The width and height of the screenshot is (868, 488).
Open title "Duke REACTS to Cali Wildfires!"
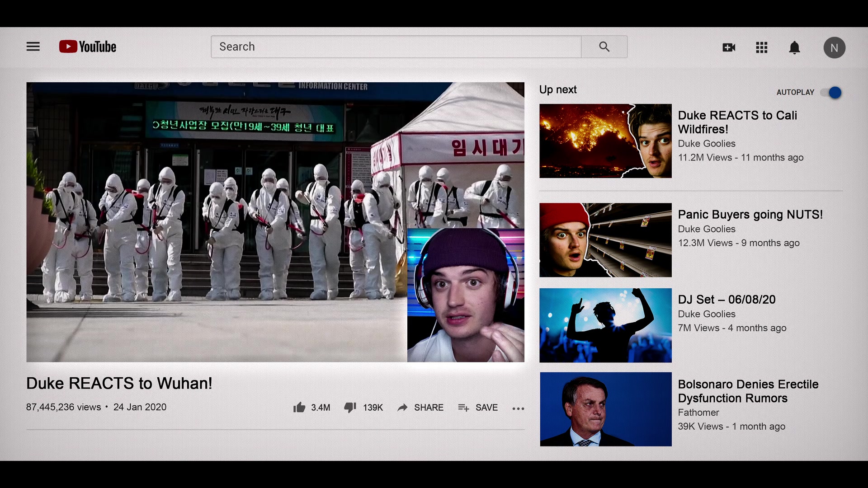(737, 122)
